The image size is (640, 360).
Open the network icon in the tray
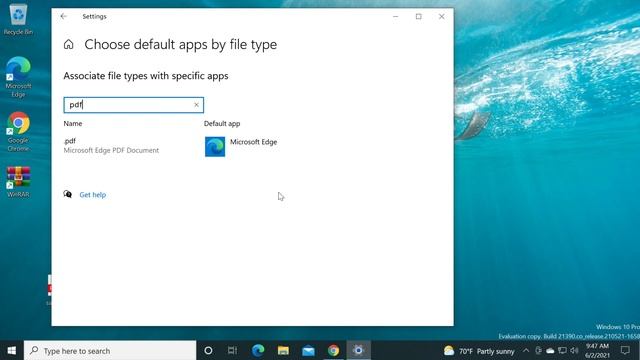click(562, 351)
